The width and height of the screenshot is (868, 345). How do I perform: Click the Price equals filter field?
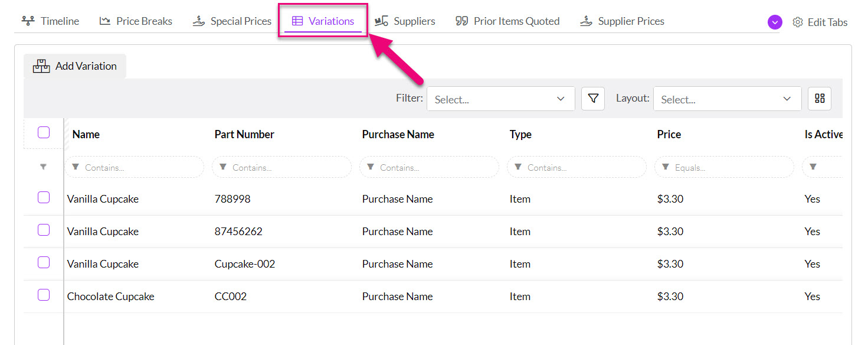tap(724, 167)
